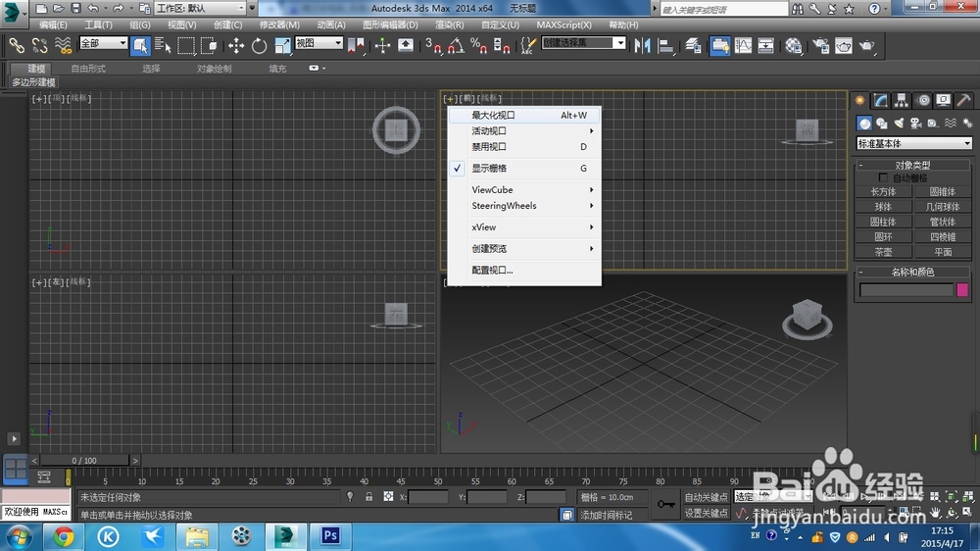Open the Schematic View icon
Image resolution: width=980 pixels, height=551 pixels.
(765, 46)
